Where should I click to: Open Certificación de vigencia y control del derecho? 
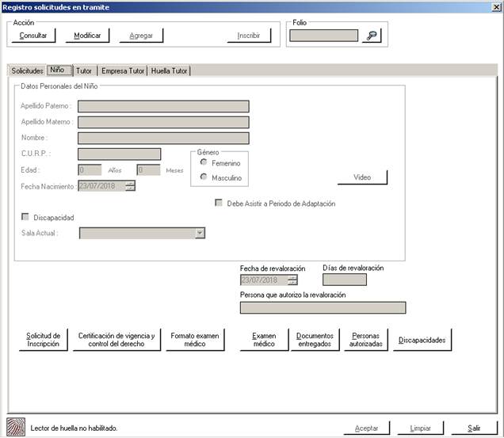pyautogui.click(x=116, y=340)
